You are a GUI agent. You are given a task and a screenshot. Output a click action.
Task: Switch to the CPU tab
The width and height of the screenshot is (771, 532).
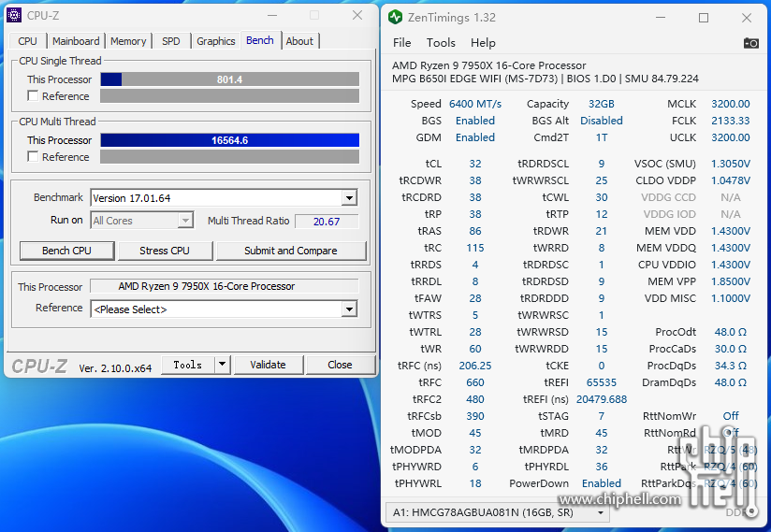click(x=27, y=41)
